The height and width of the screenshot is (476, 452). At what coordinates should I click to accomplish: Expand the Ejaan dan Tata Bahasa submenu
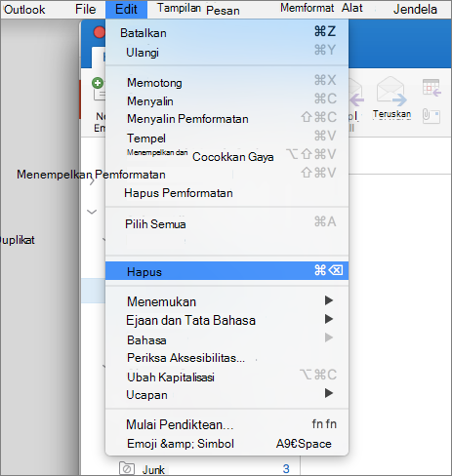coord(329,319)
